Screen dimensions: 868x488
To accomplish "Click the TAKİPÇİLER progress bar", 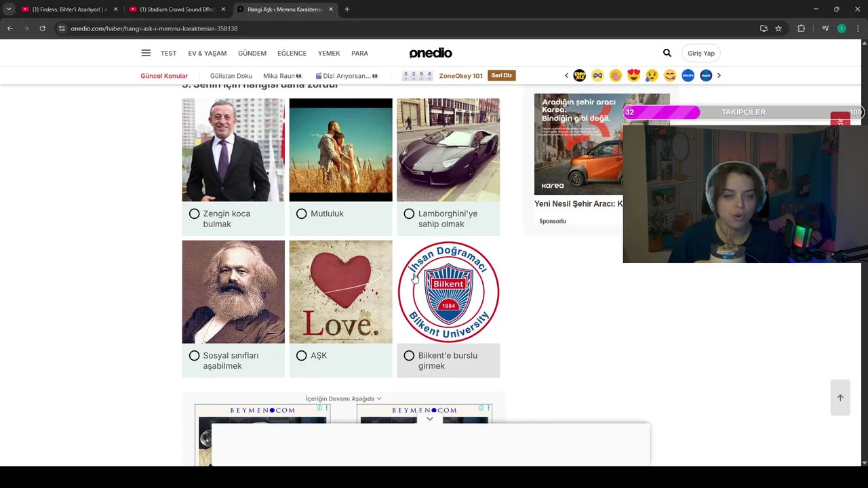I will pos(743,113).
